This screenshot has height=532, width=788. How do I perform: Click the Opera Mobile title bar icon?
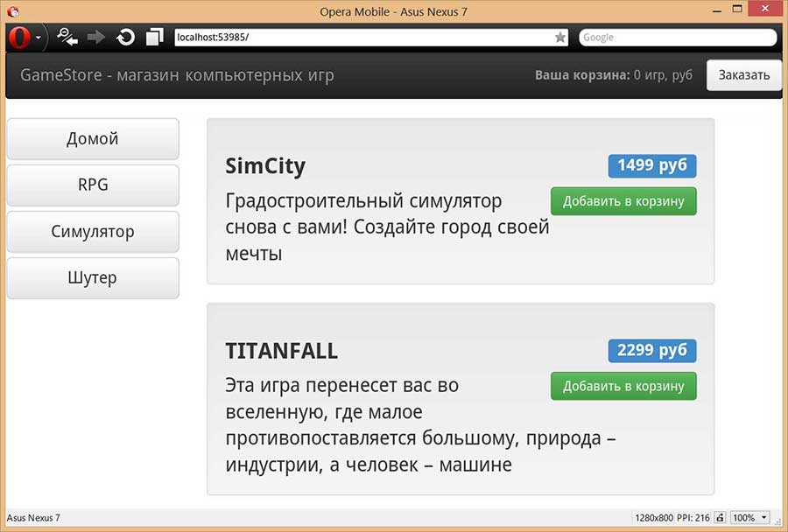[x=13, y=11]
